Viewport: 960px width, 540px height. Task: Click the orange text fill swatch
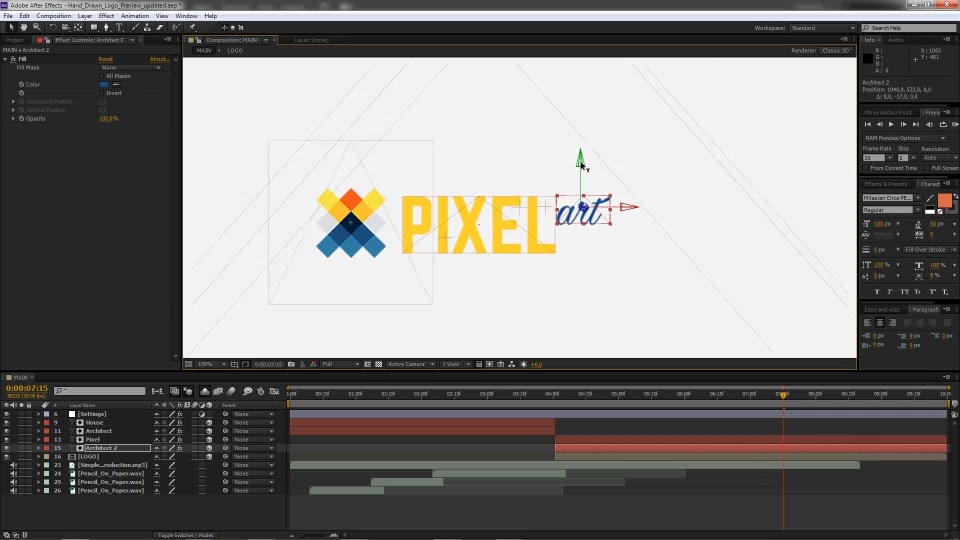point(944,200)
